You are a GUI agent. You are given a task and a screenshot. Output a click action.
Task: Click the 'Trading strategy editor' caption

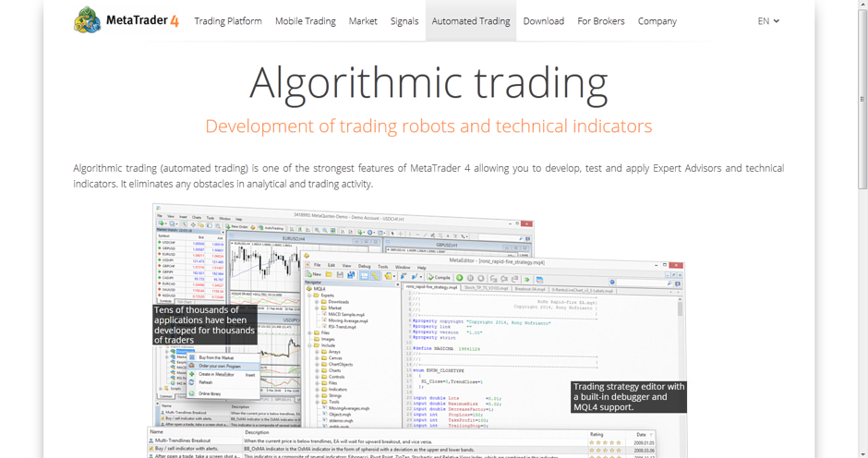629,397
